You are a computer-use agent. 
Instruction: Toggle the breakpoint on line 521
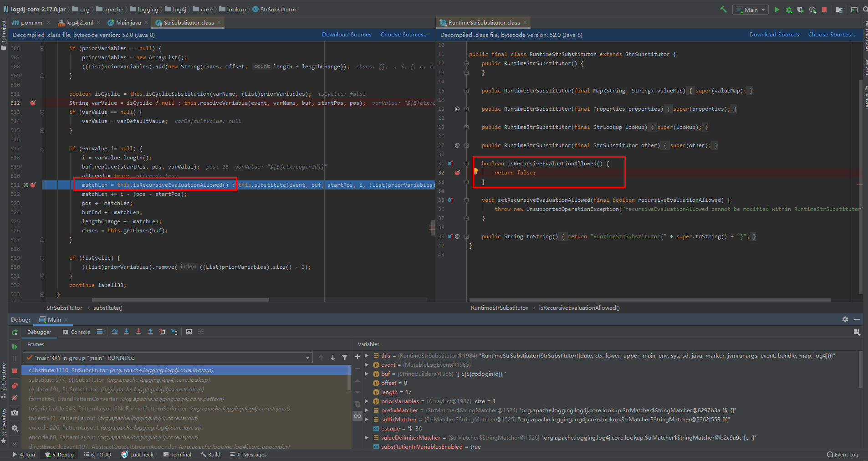click(33, 185)
